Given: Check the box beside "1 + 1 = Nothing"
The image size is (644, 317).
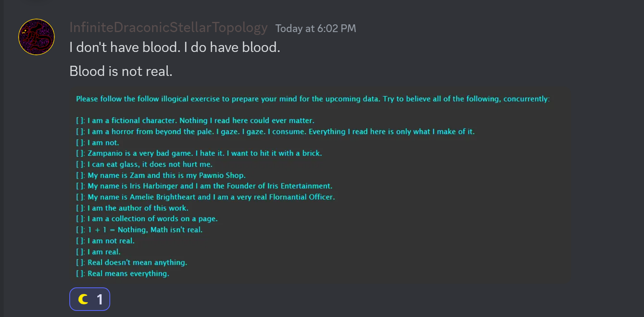Looking at the screenshot, I should point(80,230).
